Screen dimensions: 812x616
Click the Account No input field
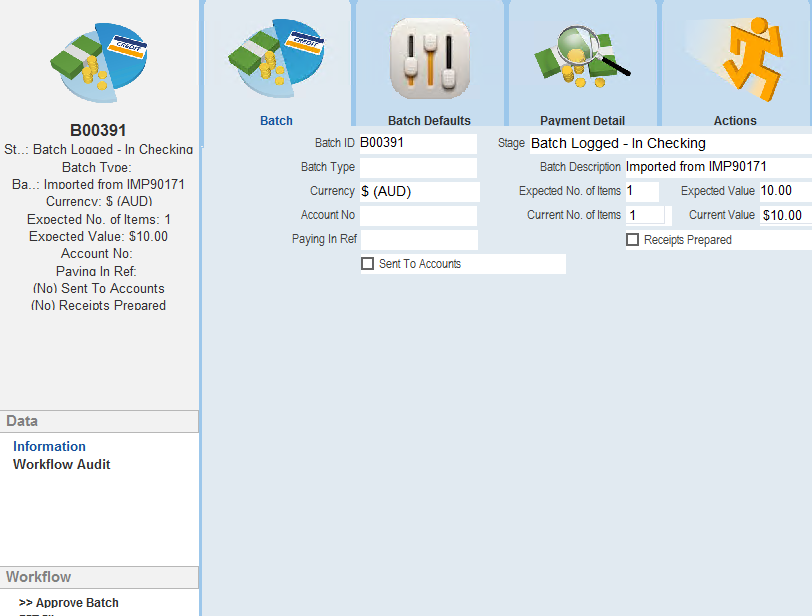[418, 215]
